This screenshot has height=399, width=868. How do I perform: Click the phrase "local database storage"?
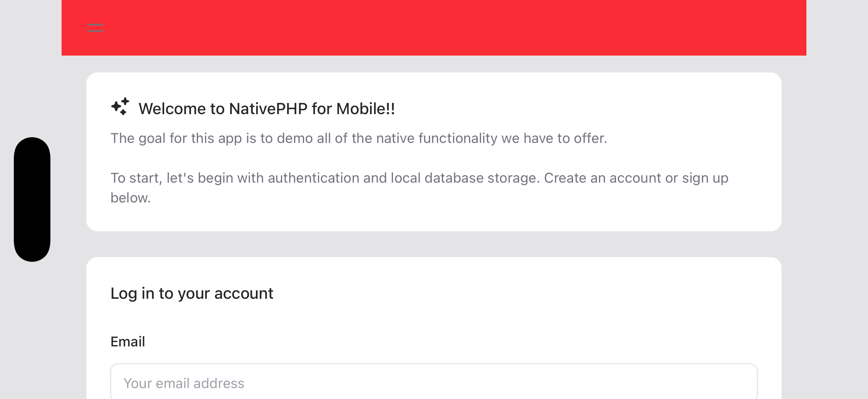[x=465, y=178]
